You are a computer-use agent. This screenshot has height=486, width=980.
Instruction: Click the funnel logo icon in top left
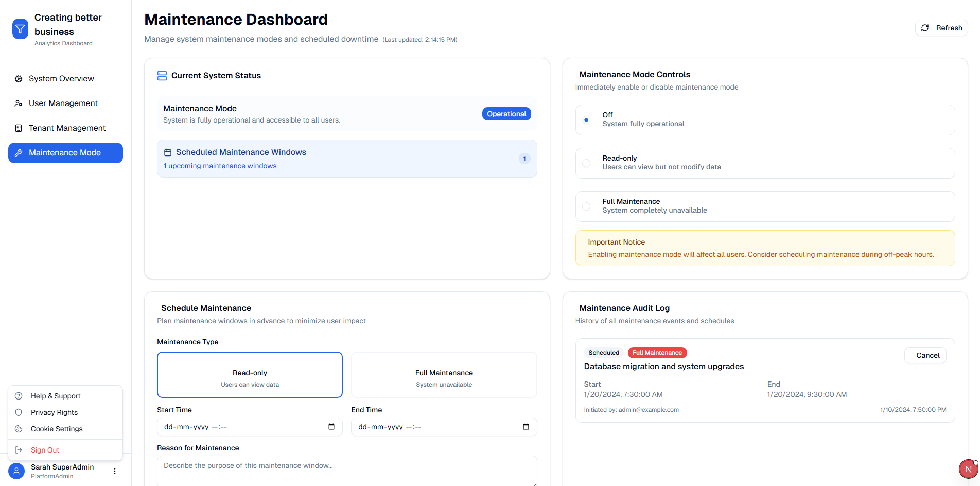point(20,28)
